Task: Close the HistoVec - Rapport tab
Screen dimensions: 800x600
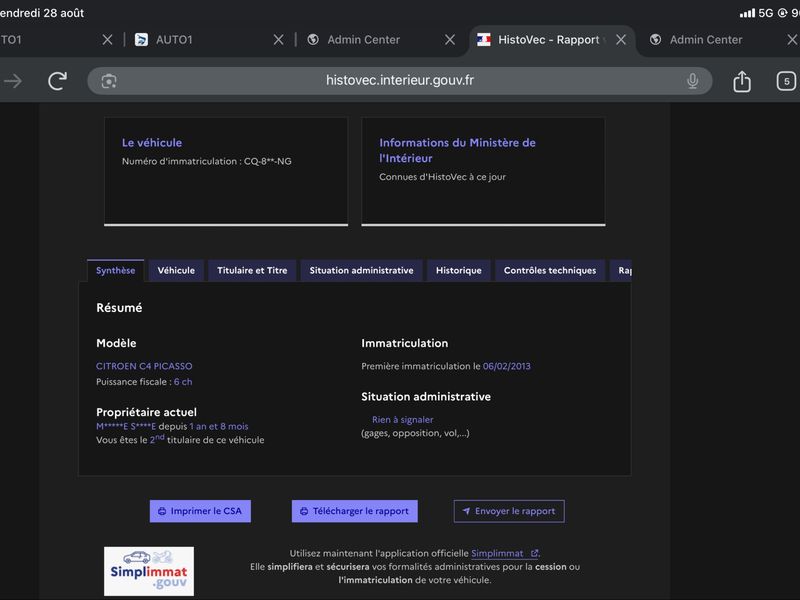Action: coord(621,40)
